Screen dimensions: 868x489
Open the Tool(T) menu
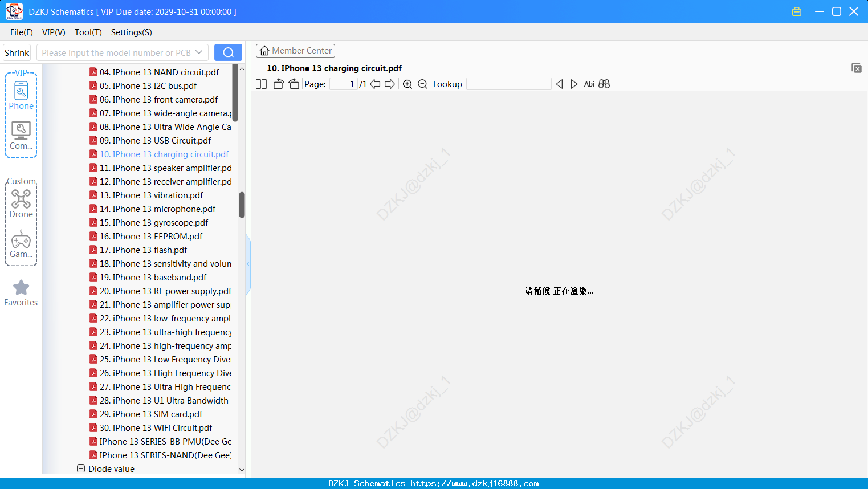88,32
